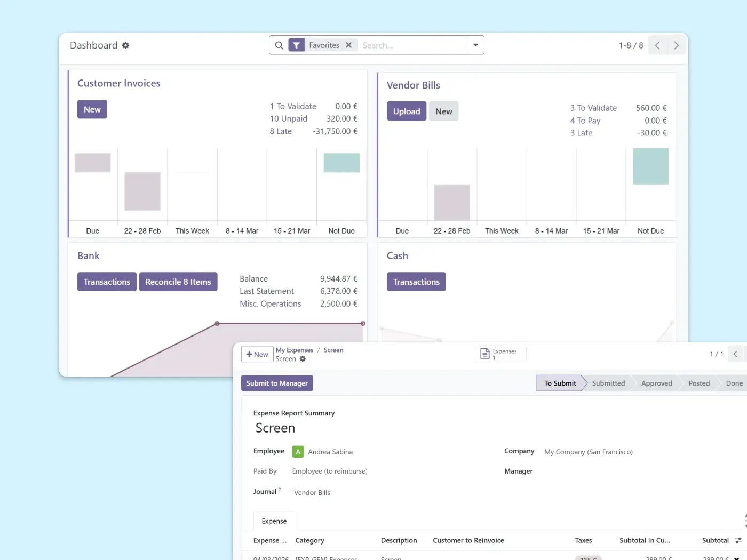The width and height of the screenshot is (747, 560).
Task: Expand the search options dropdown arrow
Action: [475, 45]
